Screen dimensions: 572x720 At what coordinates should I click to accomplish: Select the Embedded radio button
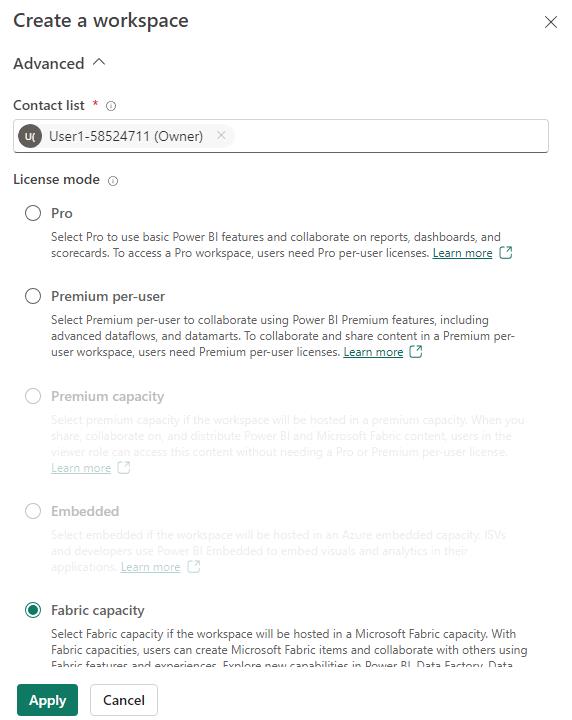(x=33, y=511)
